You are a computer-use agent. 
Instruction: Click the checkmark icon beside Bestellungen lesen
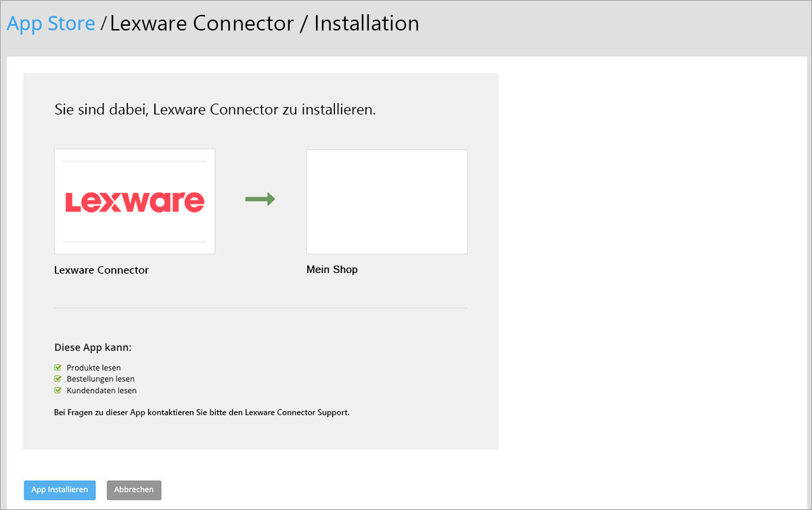[58, 379]
